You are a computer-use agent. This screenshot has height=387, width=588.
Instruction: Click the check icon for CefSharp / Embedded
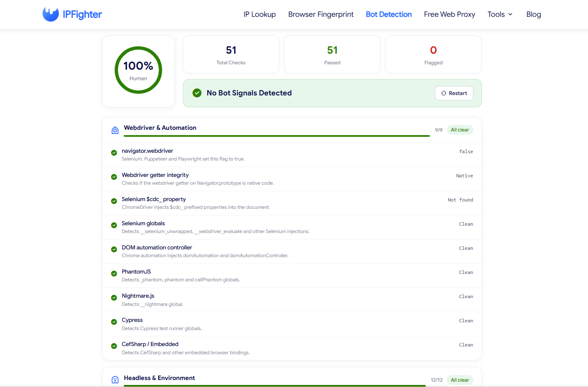[x=114, y=346]
